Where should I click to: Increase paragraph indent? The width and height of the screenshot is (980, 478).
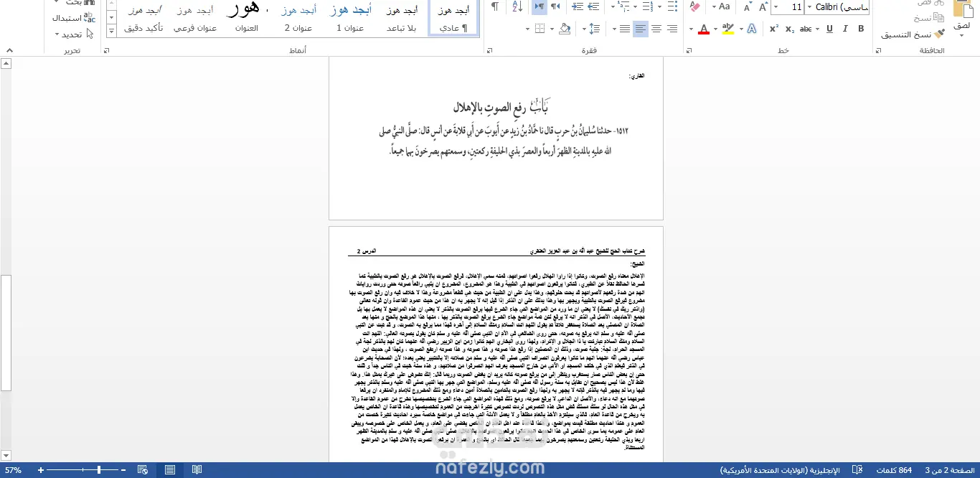(578, 7)
